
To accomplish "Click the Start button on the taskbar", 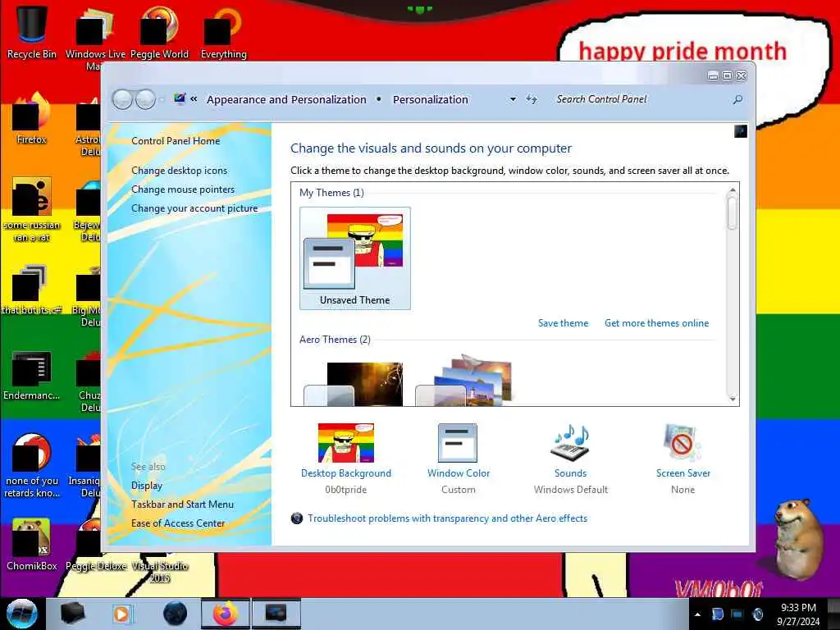I will pyautogui.click(x=21, y=614).
